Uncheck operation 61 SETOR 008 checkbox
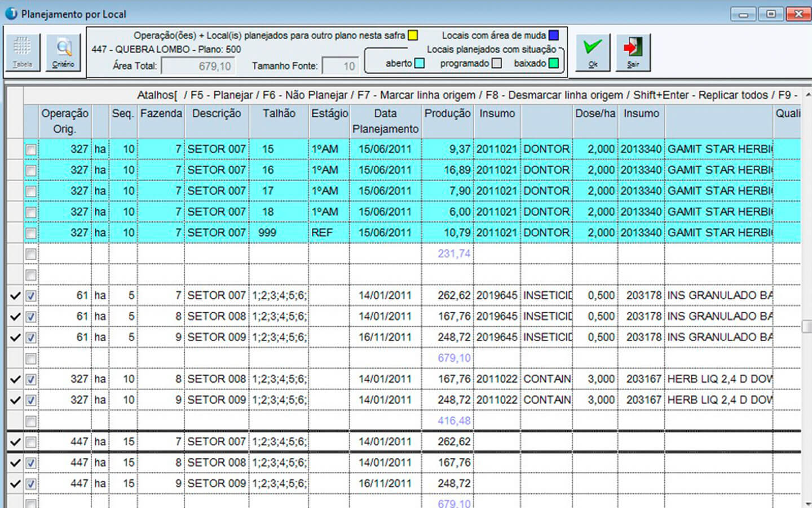Image resolution: width=812 pixels, height=508 pixels. point(31,317)
